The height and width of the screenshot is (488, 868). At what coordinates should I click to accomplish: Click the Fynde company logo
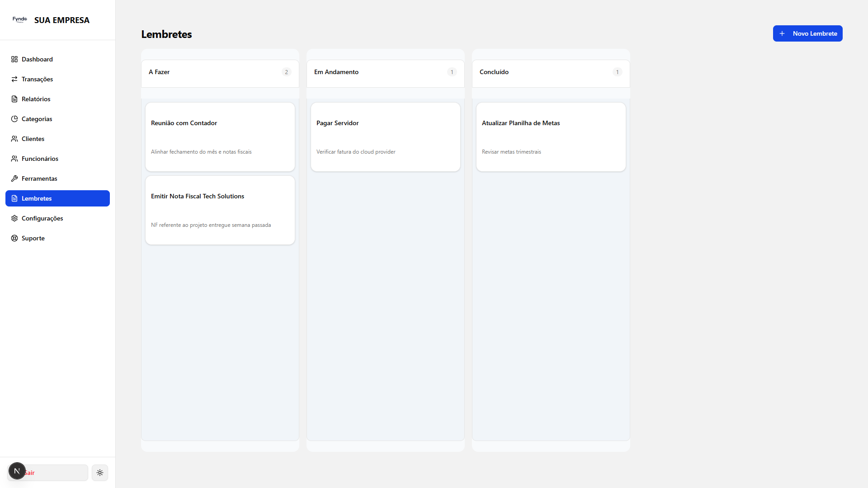(x=20, y=20)
